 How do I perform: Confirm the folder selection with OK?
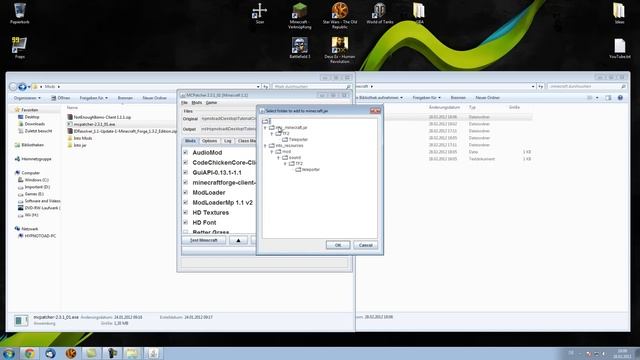[338, 245]
